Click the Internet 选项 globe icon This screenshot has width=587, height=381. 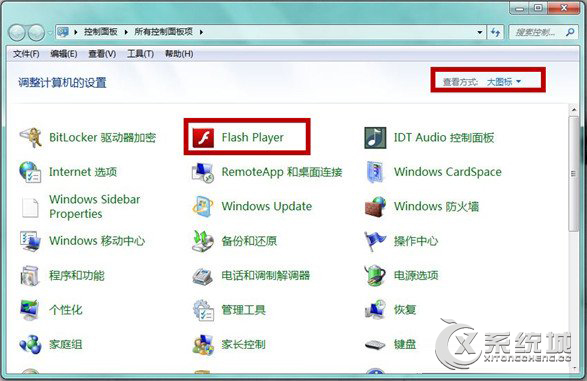point(31,172)
